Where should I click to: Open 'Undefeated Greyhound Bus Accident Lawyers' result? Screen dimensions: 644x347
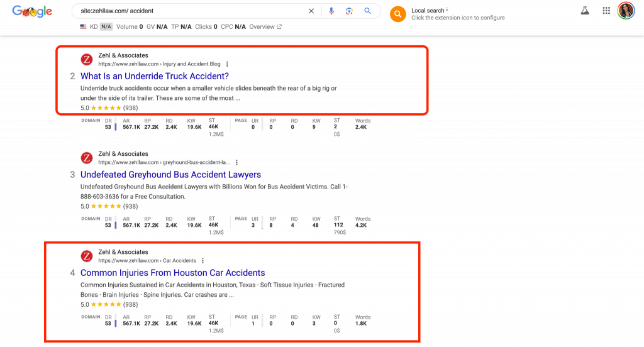(x=170, y=175)
